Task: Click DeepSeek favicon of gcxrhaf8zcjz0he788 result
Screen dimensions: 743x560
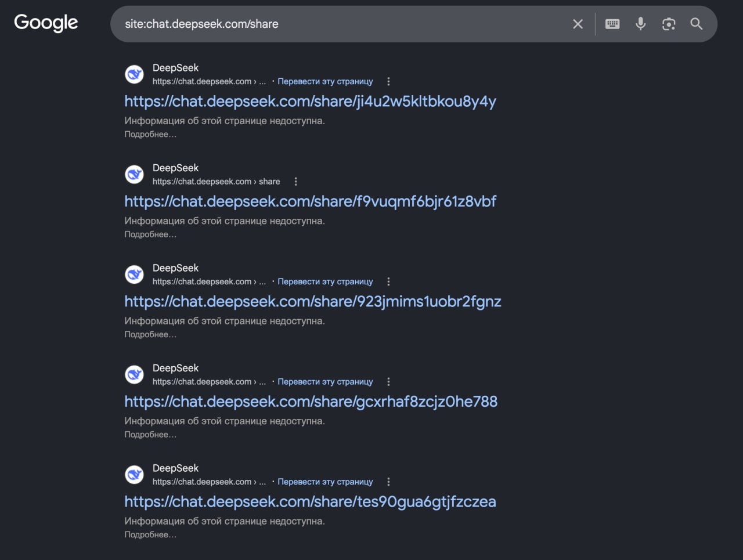Action: tap(135, 374)
